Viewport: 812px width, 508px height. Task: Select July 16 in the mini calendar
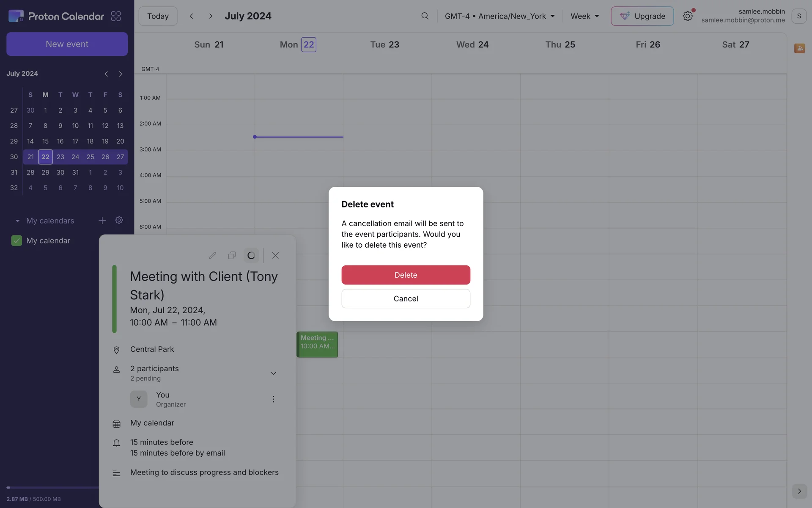pyautogui.click(x=60, y=141)
